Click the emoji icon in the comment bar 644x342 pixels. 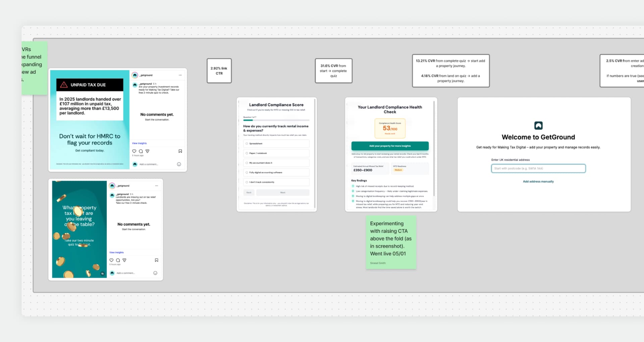click(179, 164)
